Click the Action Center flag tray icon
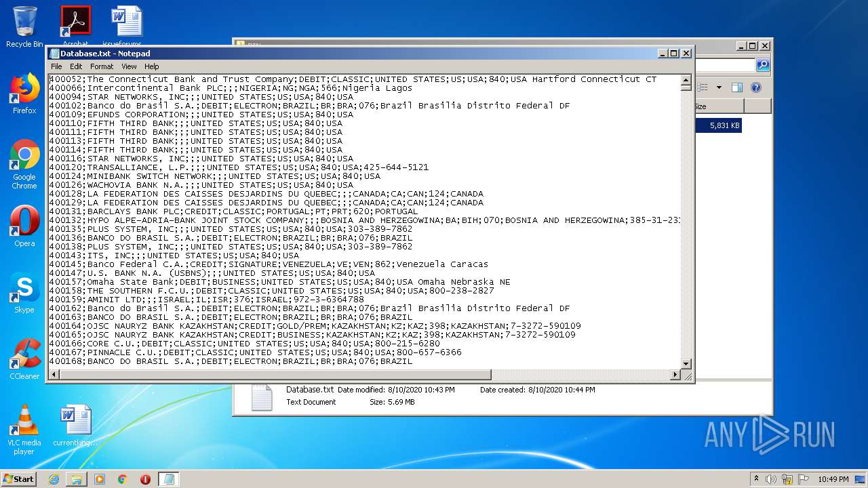The width and height of the screenshot is (868, 488). [x=804, y=479]
